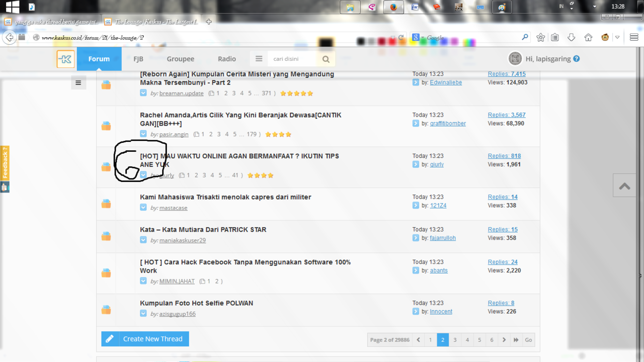This screenshot has width=644, height=362.
Task: Click Replies: 3,567 link
Action: (507, 115)
